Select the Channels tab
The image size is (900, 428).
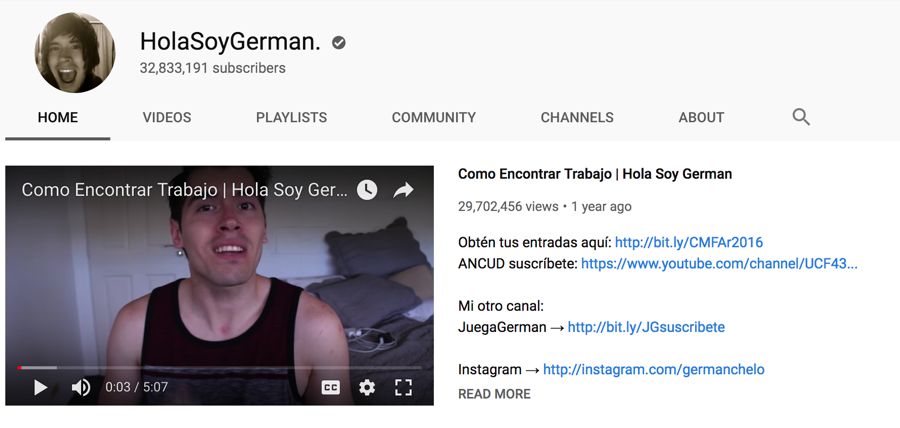(577, 118)
